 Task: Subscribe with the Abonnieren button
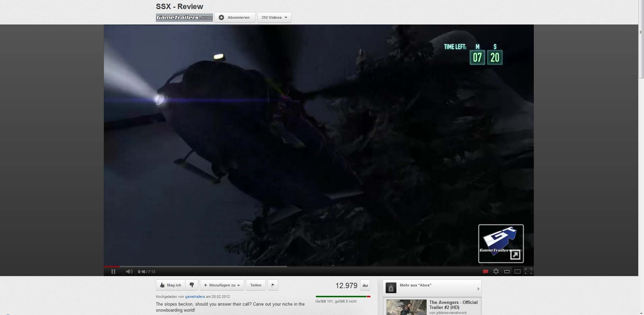[235, 17]
